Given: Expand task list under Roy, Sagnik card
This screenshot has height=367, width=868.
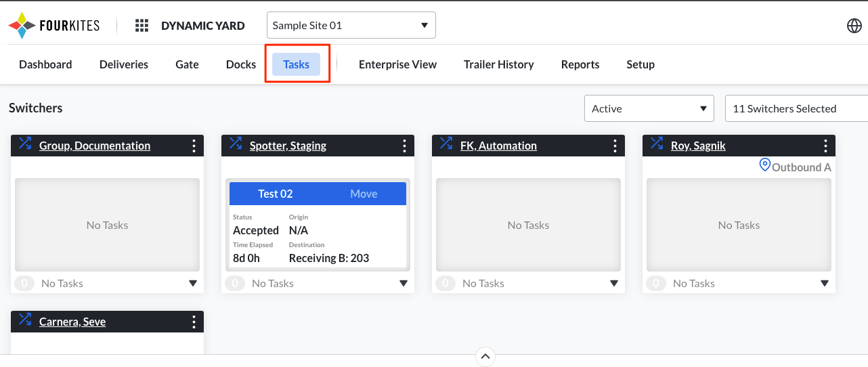Looking at the screenshot, I should (x=825, y=284).
